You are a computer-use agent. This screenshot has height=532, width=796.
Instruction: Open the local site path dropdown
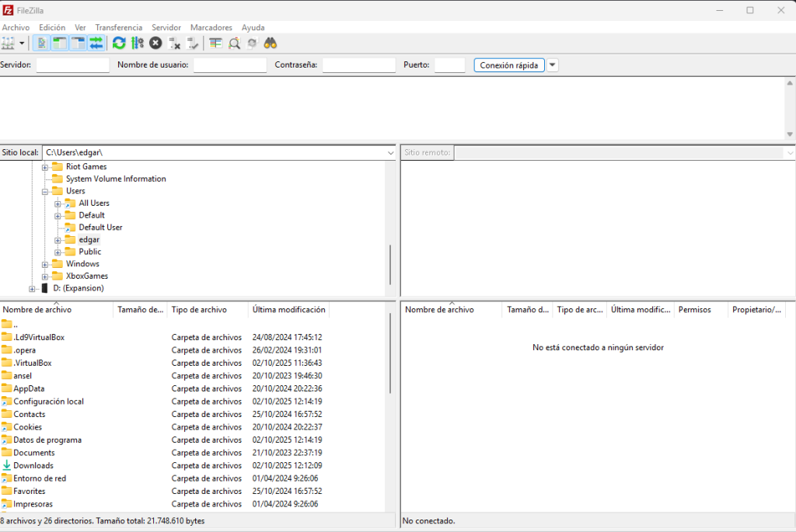[390, 153]
